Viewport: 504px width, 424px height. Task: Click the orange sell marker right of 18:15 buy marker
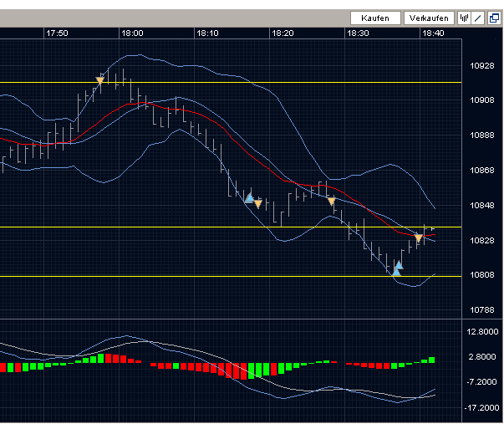[x=258, y=203]
